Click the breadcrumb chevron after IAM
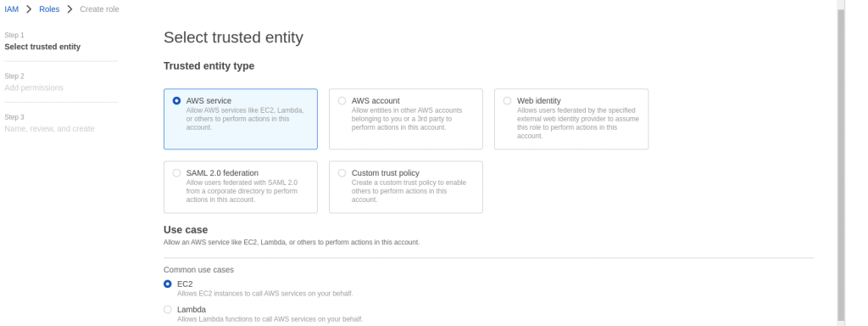868x326 pixels. coord(29,9)
